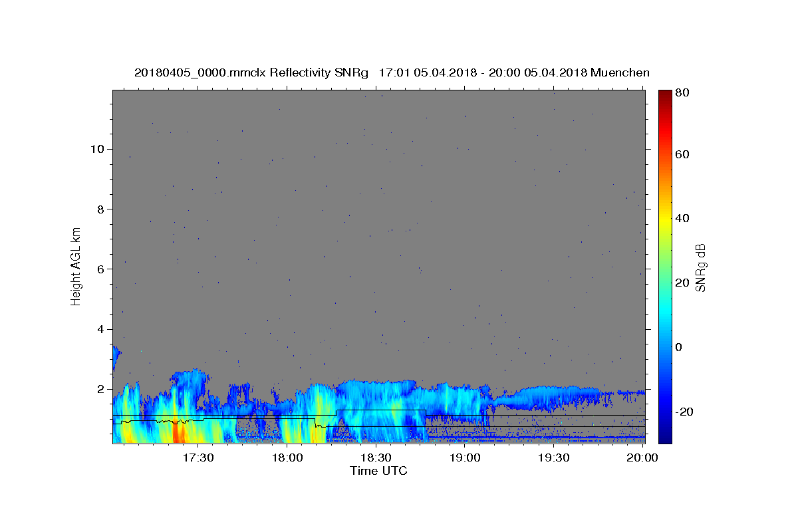Click the colorbar value 40
798x532 pixels.
pyautogui.click(x=683, y=218)
